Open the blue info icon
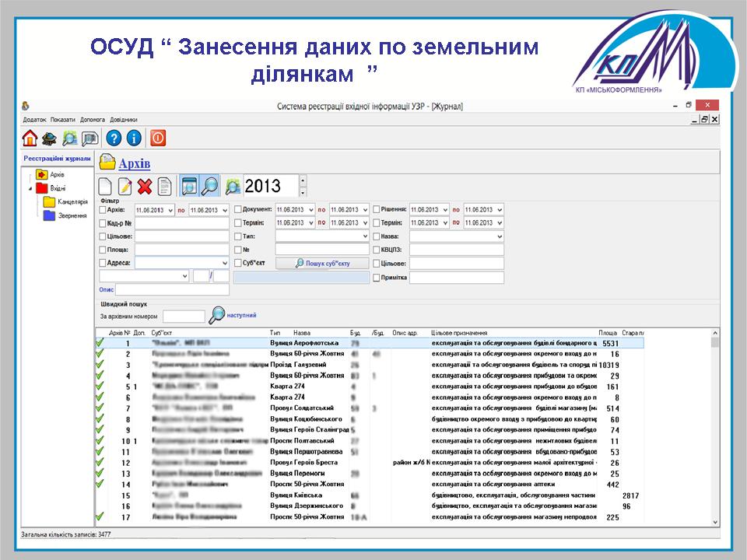 (x=133, y=138)
